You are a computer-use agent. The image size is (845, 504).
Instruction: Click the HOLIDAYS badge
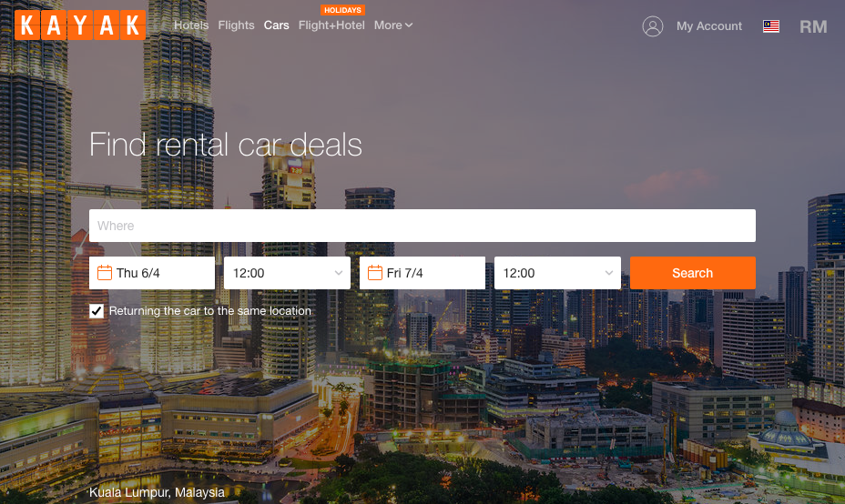[x=342, y=10]
